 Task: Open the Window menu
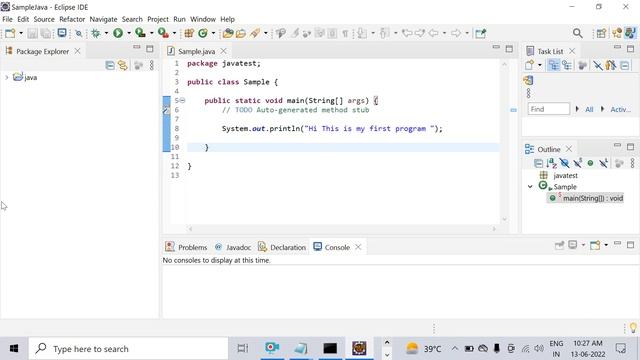pyautogui.click(x=202, y=19)
